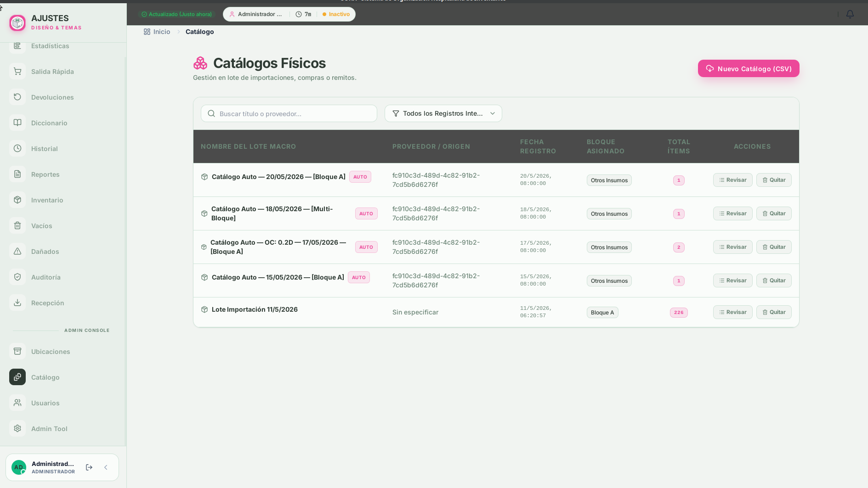Click Nuevo Catálogo (CSV) button

pyautogui.click(x=749, y=68)
